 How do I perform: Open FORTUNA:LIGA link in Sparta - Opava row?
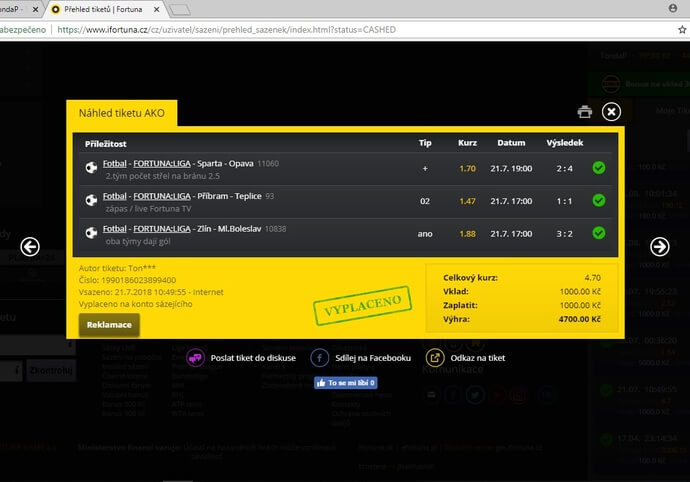point(162,163)
